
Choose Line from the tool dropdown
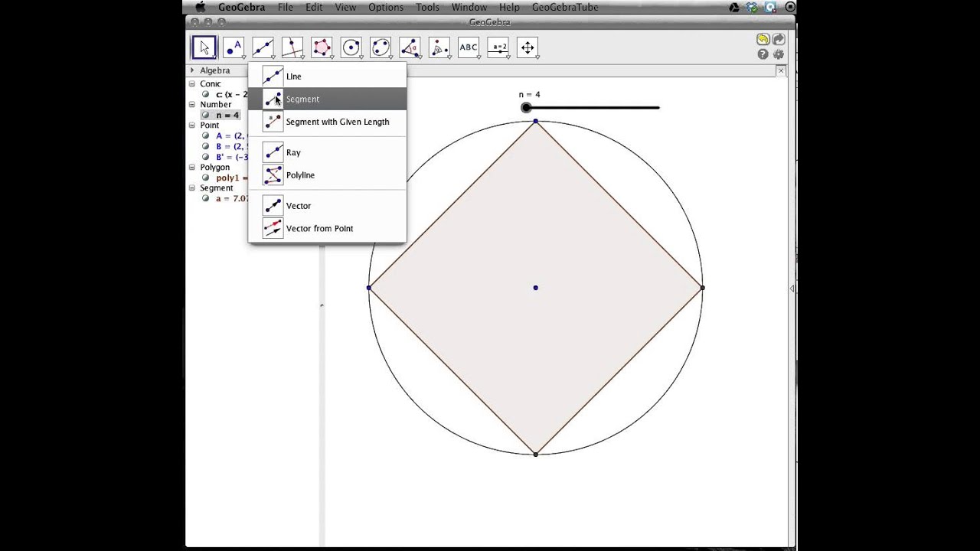click(x=327, y=76)
